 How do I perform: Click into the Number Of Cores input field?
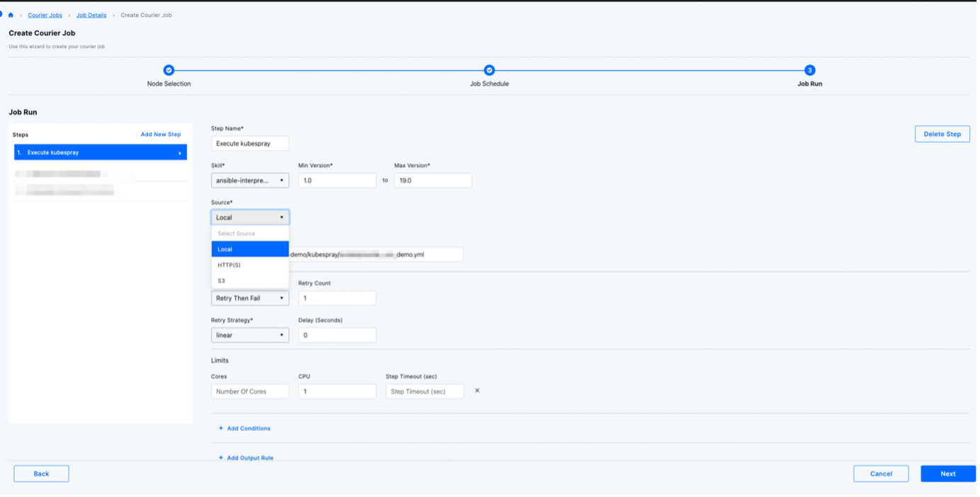pyautogui.click(x=250, y=390)
